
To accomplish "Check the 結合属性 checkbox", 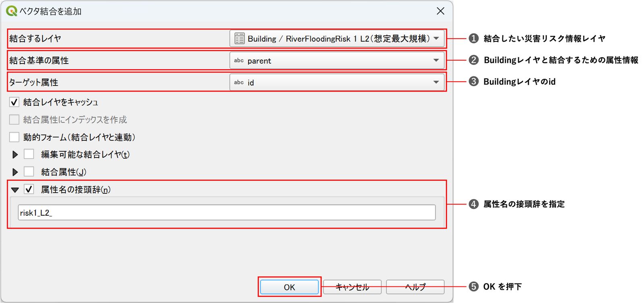I will click(29, 172).
